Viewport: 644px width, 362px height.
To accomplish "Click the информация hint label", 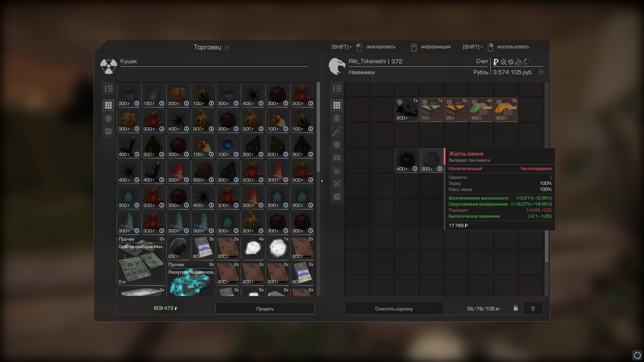I will (436, 47).
